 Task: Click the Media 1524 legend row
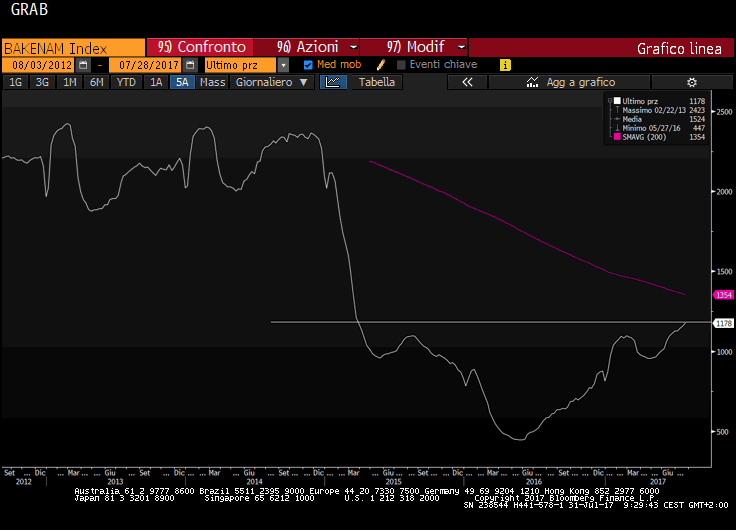(659, 119)
